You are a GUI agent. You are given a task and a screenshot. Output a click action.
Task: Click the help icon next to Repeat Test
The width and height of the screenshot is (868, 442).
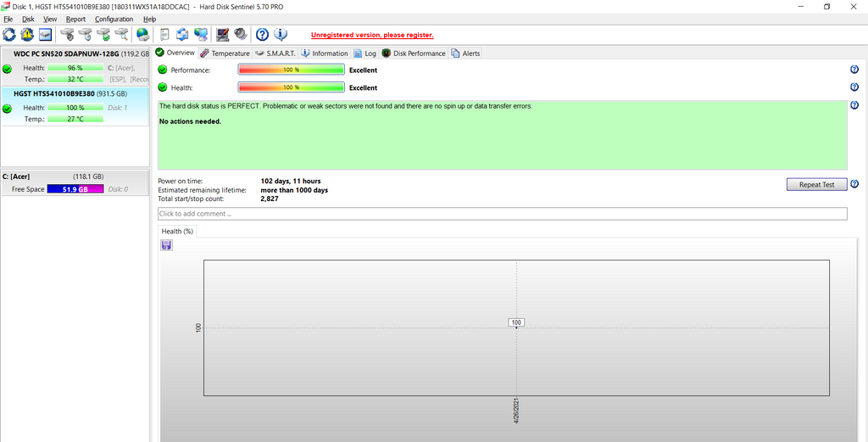pyautogui.click(x=854, y=184)
